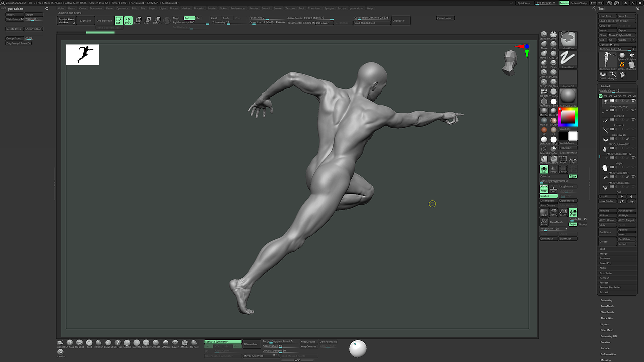Click the Alpha Off selector
This screenshot has width=644, height=362.
[x=568, y=78]
